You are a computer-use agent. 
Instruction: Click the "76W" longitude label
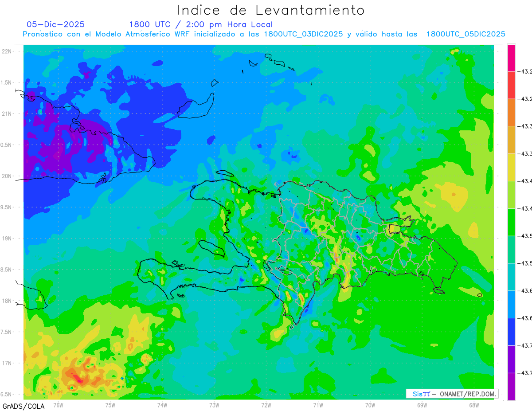point(58,405)
